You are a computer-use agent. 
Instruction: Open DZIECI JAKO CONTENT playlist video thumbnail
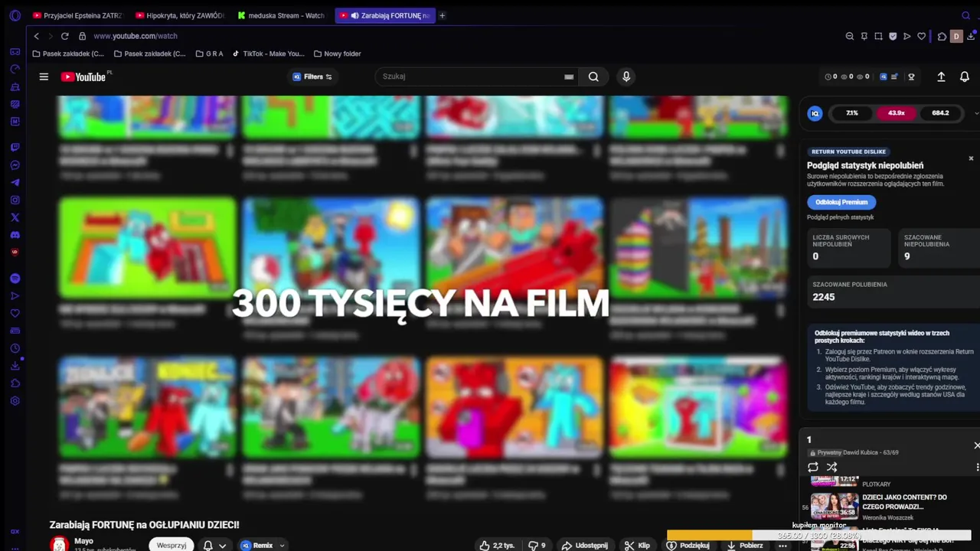pos(835,505)
